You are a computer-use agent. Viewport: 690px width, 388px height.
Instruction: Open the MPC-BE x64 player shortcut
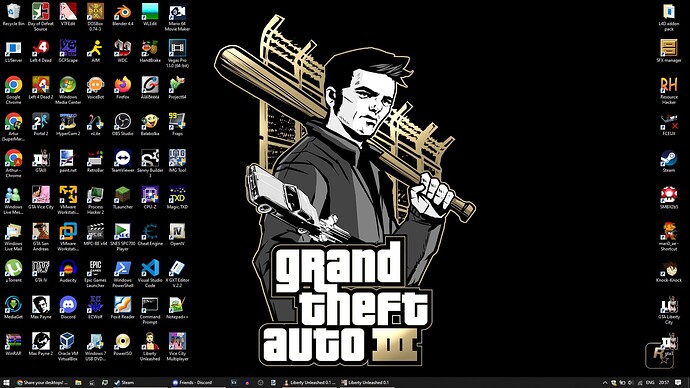(95, 234)
